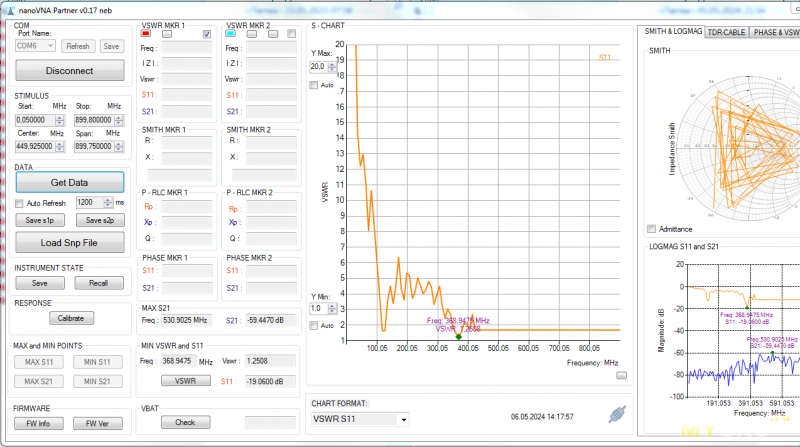Click the connector plug icon beside the timestamp
Viewport: 800px width, 447px height.
pyautogui.click(x=617, y=413)
